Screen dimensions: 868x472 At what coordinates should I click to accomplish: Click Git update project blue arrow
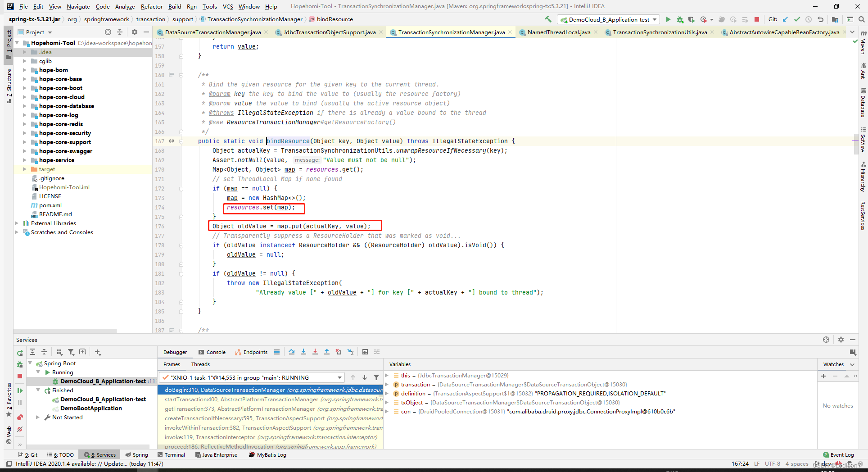pyautogui.click(x=785, y=19)
